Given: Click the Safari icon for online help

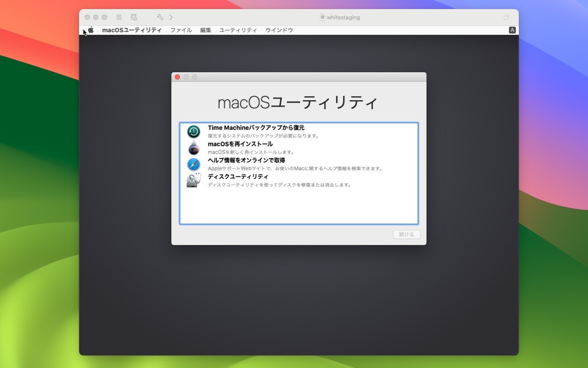Looking at the screenshot, I should click(193, 164).
